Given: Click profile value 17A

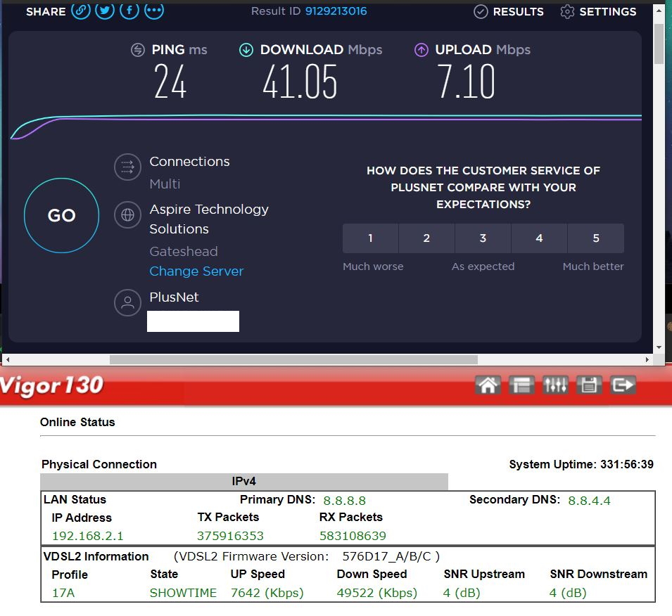Looking at the screenshot, I should (x=63, y=593).
